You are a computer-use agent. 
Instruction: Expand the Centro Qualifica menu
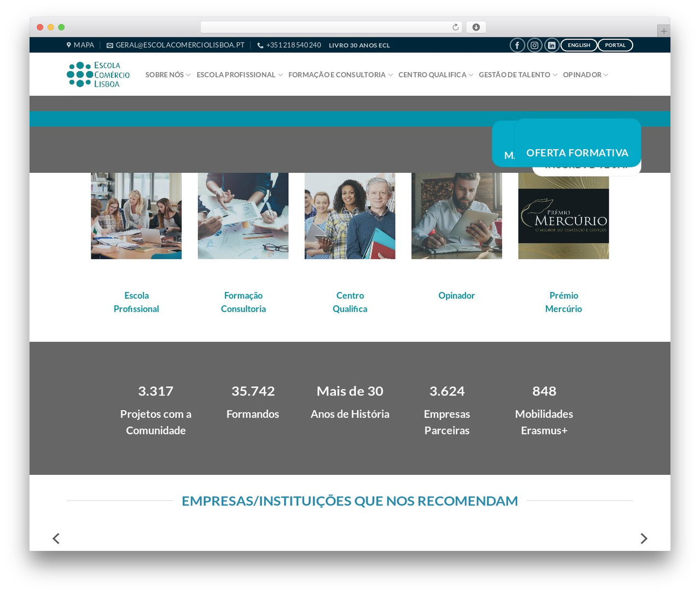click(x=436, y=75)
